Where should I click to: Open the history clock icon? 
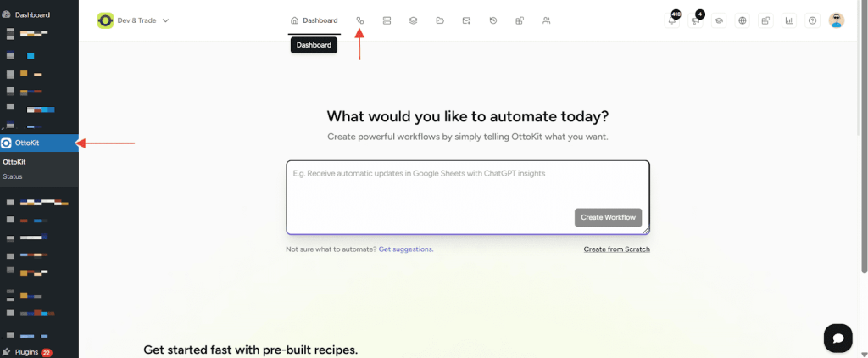(x=492, y=20)
